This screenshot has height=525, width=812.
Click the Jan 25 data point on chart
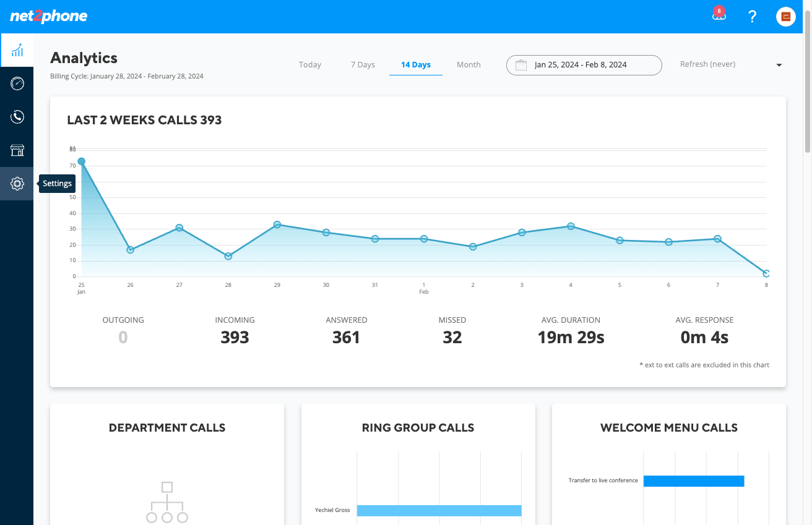(x=81, y=161)
